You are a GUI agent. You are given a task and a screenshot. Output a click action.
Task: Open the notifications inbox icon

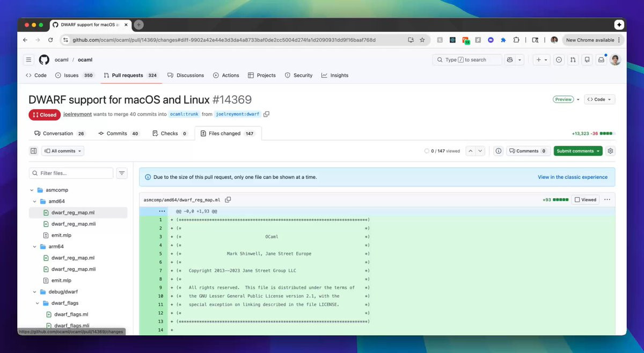pos(601,60)
